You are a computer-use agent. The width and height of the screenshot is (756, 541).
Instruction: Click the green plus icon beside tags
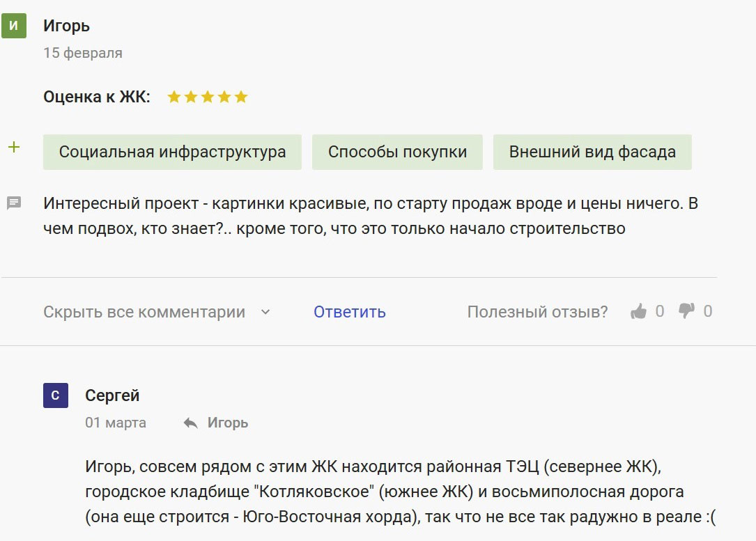[x=14, y=148]
